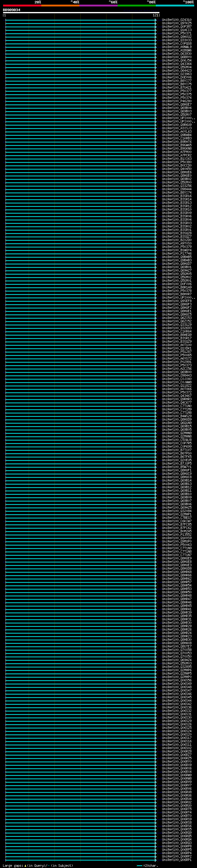Click the Large gaps legend text
The width and height of the screenshot is (197, 868).
[13, 866]
